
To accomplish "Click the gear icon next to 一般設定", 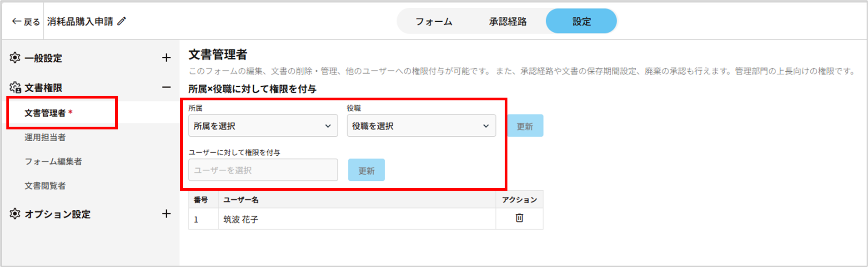I will coord(15,58).
